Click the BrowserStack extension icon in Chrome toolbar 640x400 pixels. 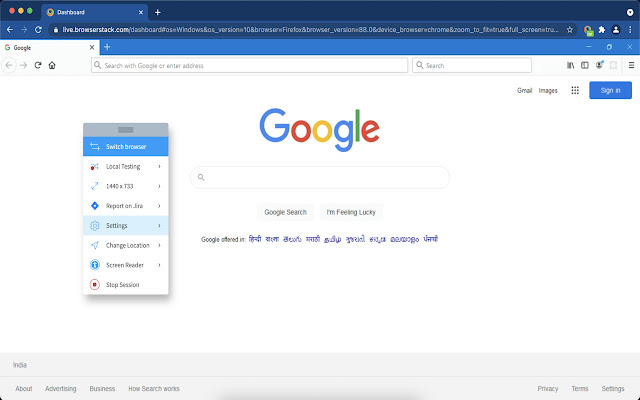tap(588, 30)
